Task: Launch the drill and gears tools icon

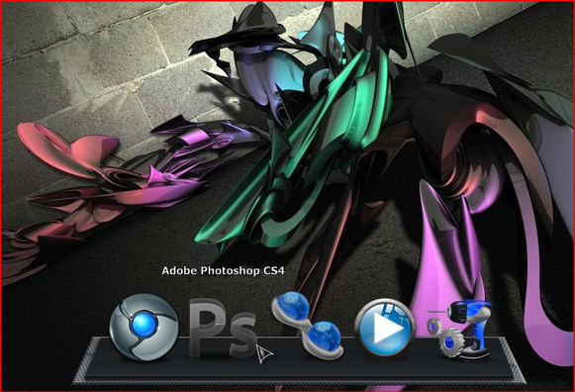Action: coord(460,330)
